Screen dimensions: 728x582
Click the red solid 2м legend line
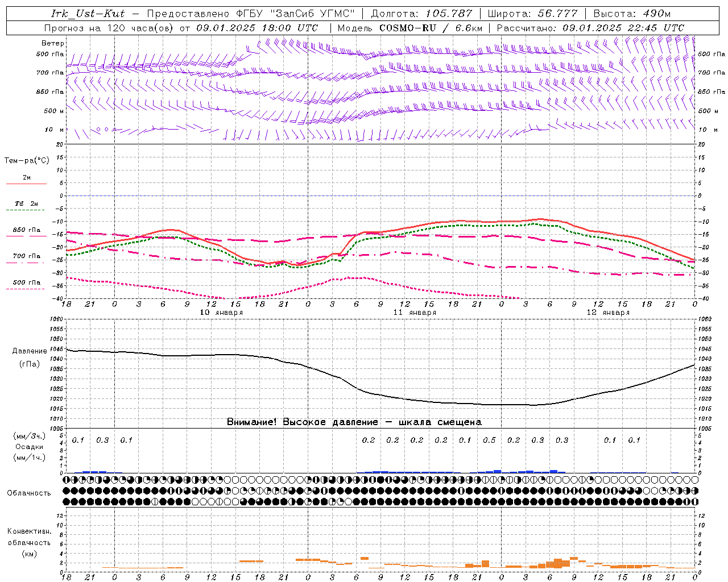click(x=26, y=184)
